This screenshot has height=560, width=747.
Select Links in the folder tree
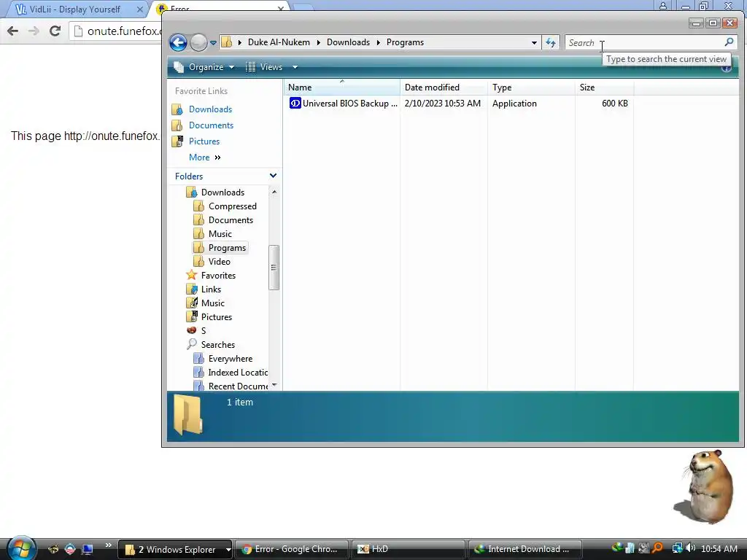pos(211,289)
